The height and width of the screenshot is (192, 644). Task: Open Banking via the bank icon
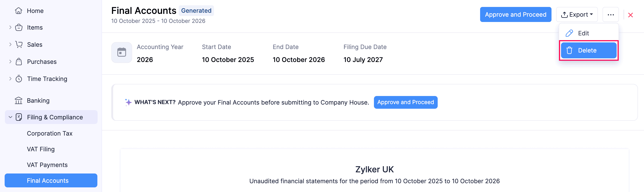[19, 100]
